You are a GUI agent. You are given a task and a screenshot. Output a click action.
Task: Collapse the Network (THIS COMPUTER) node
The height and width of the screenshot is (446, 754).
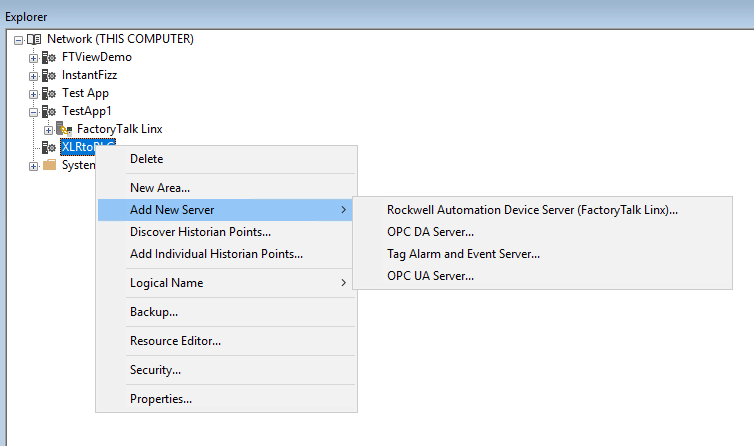18,40
